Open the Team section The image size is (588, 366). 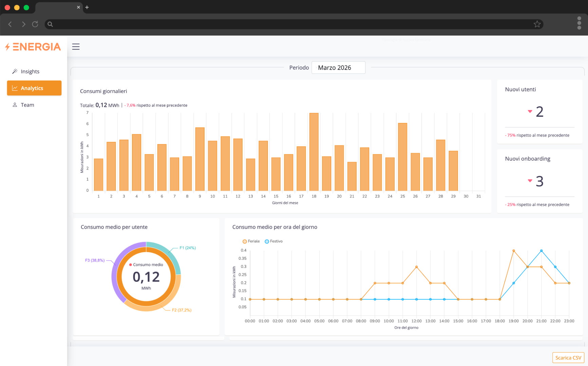27,105
